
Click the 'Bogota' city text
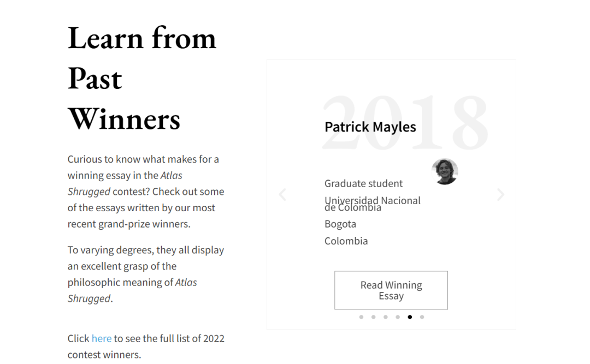(340, 224)
